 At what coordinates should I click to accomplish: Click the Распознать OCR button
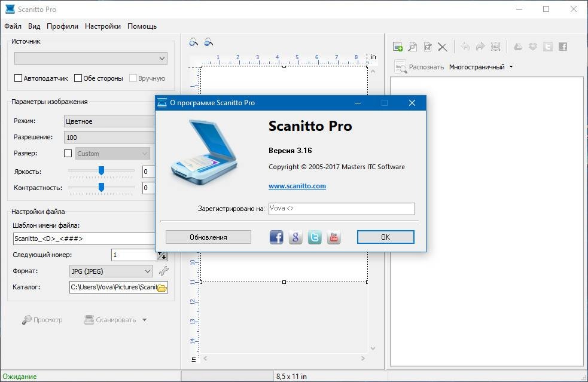coord(419,67)
